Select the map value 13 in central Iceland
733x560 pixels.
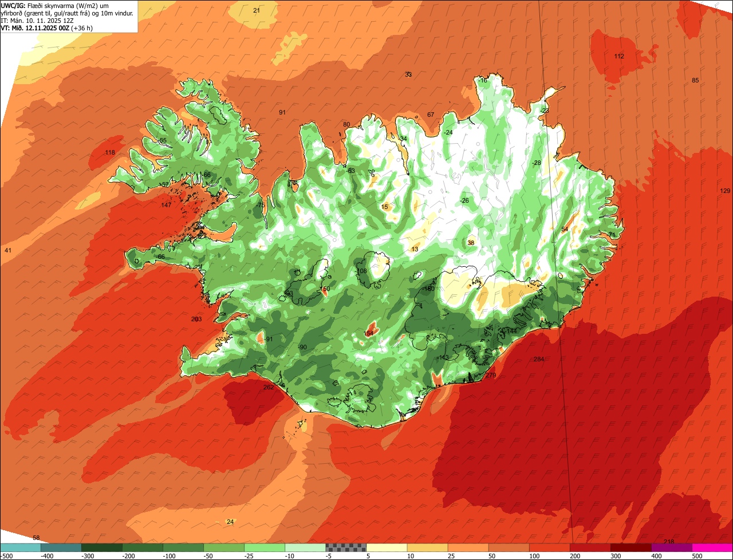pos(415,249)
